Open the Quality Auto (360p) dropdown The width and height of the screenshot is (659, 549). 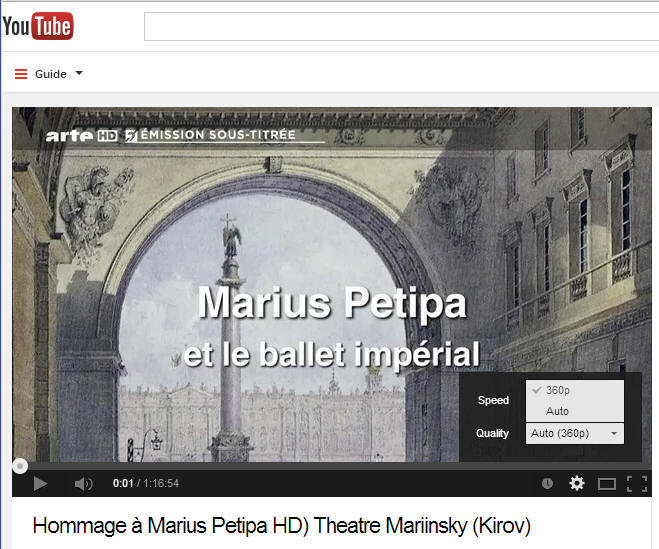point(575,433)
